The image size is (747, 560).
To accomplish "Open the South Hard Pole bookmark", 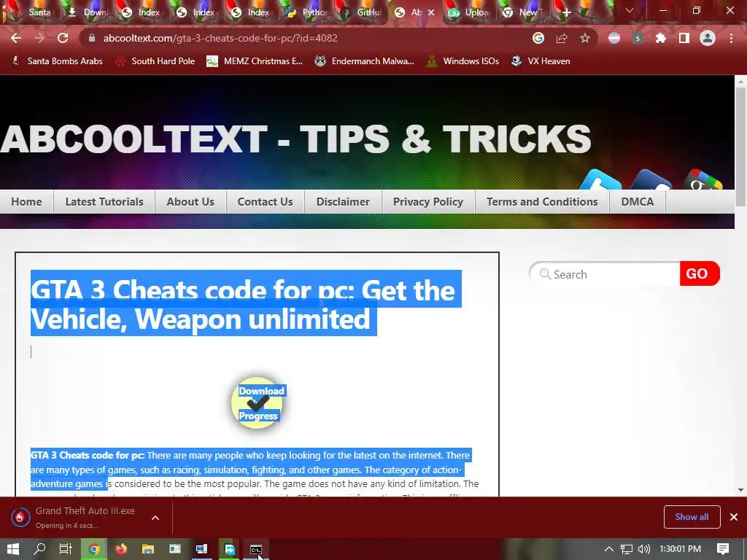I will coord(156,61).
